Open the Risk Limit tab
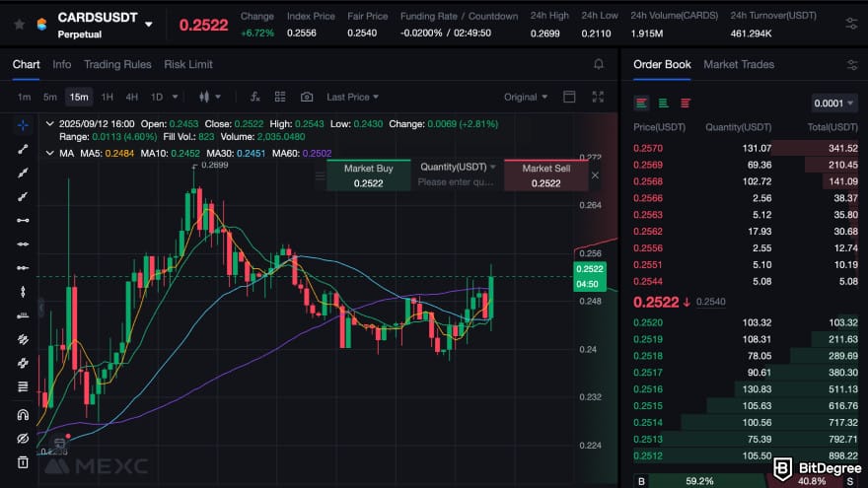This screenshot has width=868, height=488. click(x=188, y=64)
